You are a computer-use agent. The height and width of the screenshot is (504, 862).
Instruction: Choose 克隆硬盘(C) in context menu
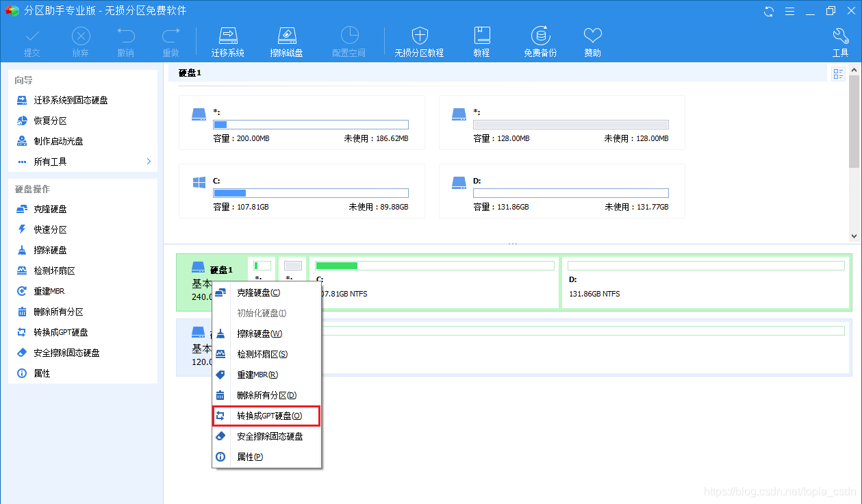pos(266,292)
